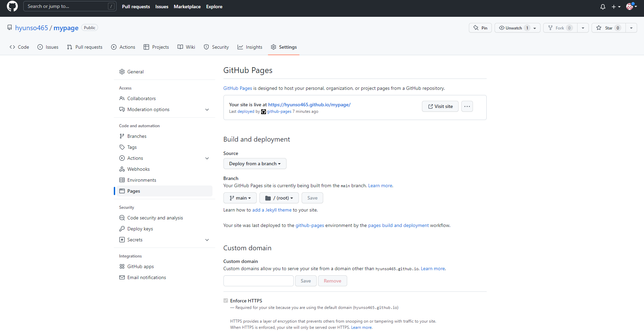This screenshot has height=336, width=644.
Task: Open the Fork options dropdown arrow
Action: coord(583,28)
